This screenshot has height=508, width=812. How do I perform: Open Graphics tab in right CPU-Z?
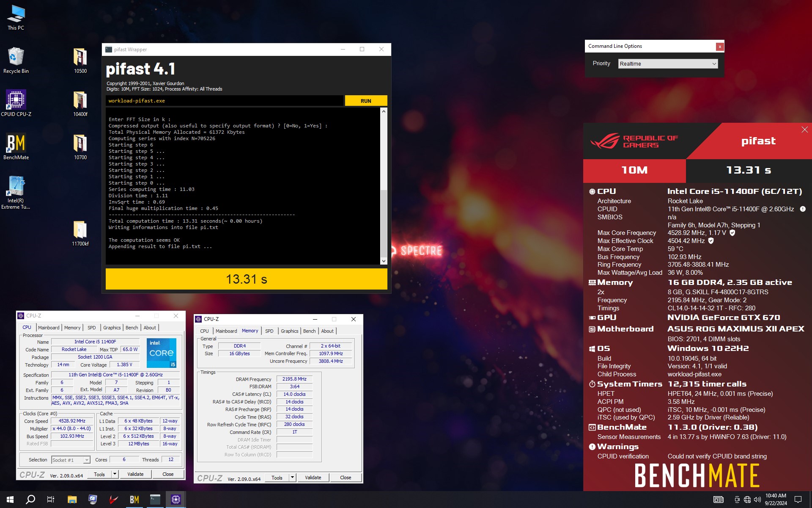point(290,331)
